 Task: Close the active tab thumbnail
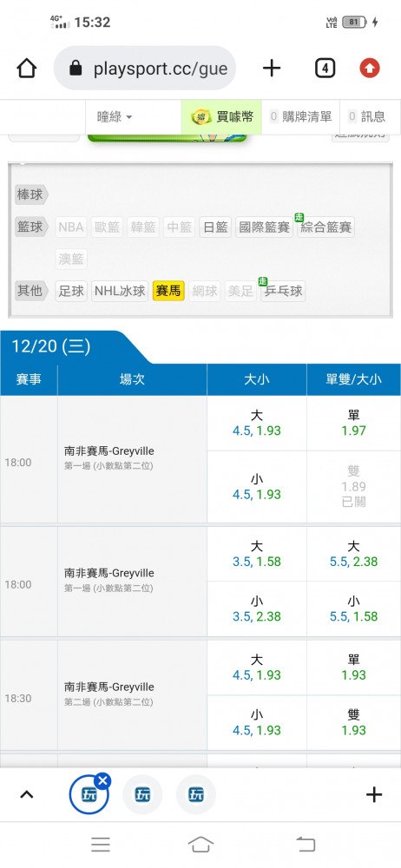(102, 781)
